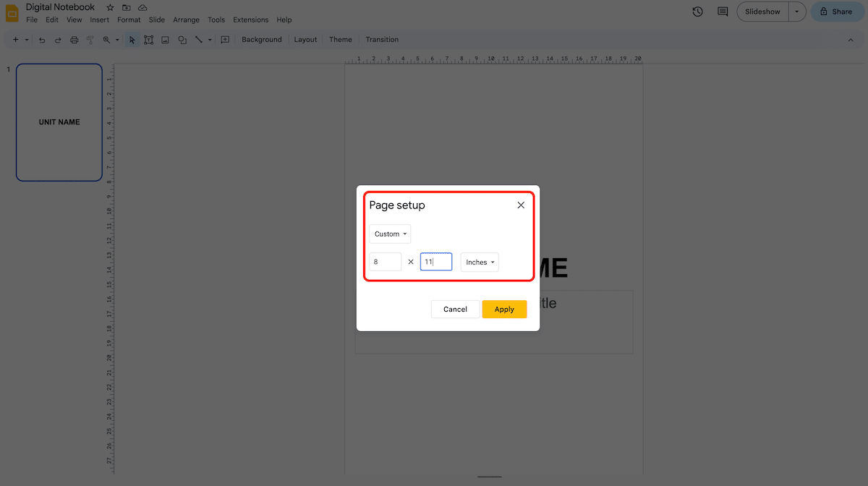
Task: Open Slideshow options dropdown arrow
Action: (x=797, y=12)
